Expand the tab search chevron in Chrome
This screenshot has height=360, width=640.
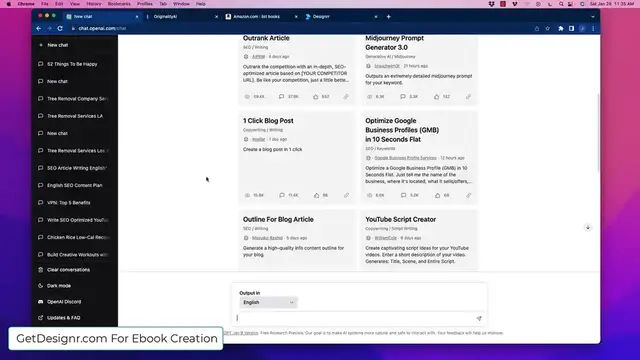click(x=593, y=17)
